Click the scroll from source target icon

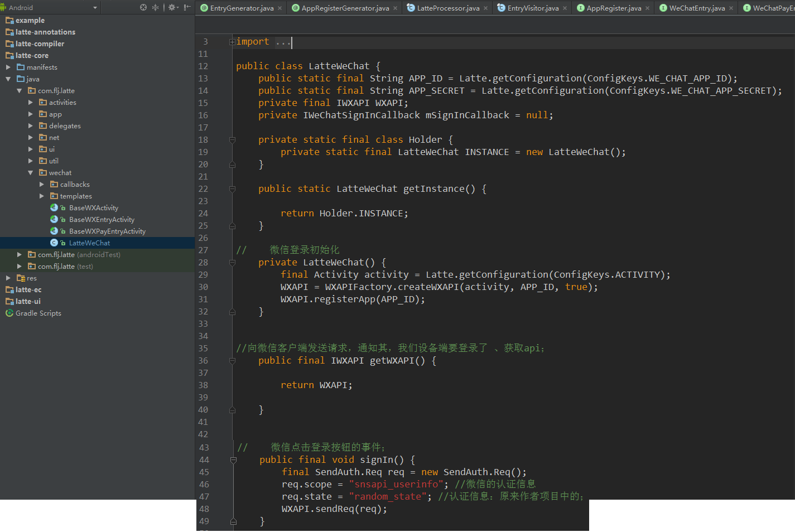(x=143, y=7)
